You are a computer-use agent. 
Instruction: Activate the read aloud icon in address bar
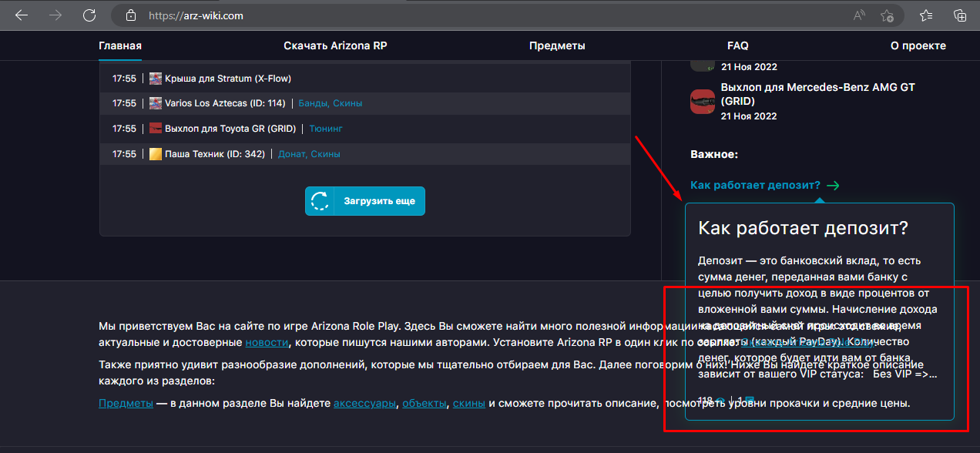click(859, 15)
